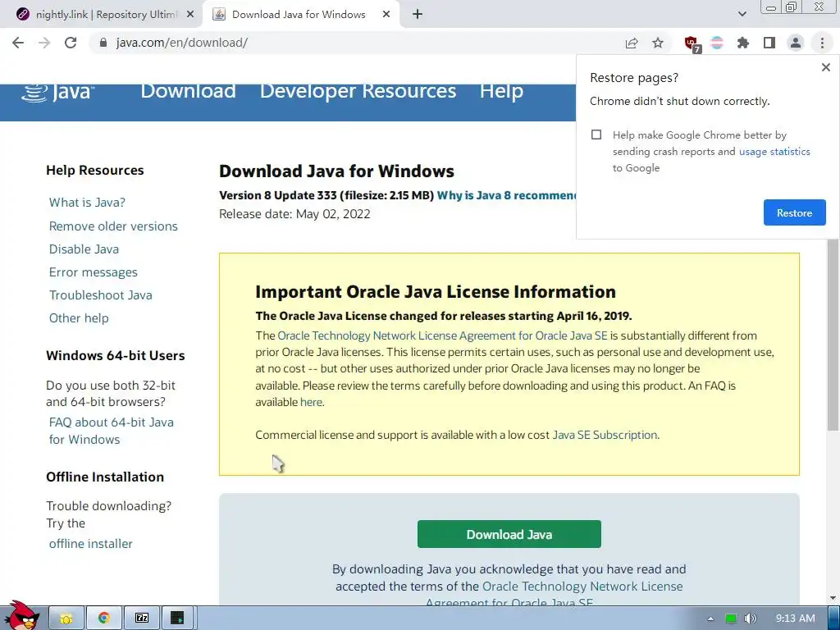840x630 pixels.
Task: Open the FAQ 'here' link
Action: 311,402
